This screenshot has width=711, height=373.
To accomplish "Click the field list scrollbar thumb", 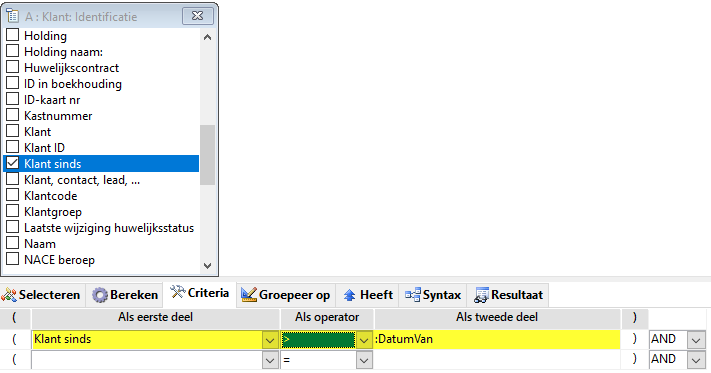I will click(207, 155).
